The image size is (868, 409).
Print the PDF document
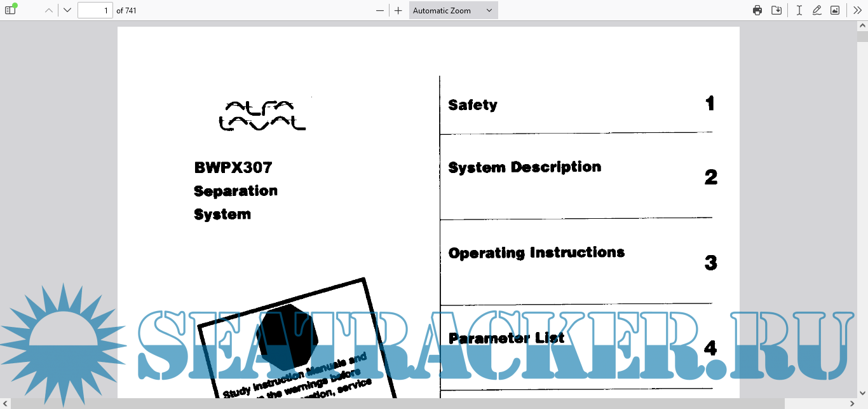point(757,10)
